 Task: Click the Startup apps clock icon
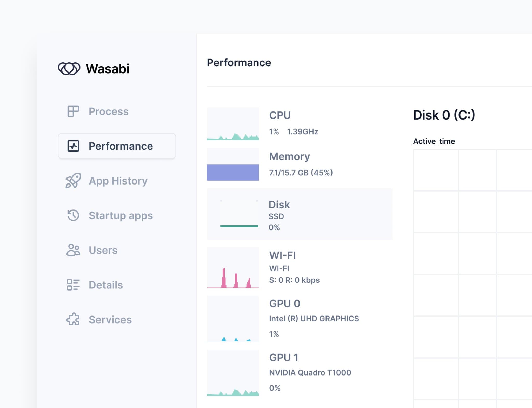pyautogui.click(x=73, y=215)
